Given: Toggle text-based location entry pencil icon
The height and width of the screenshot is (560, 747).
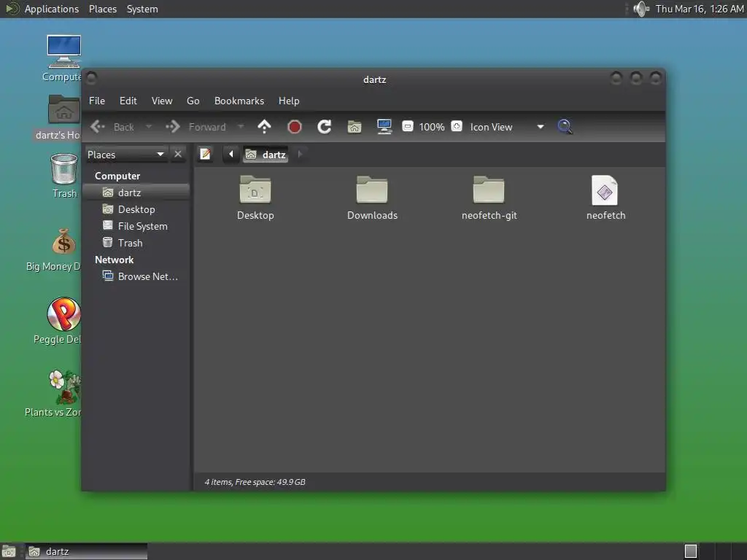Looking at the screenshot, I should click(x=205, y=155).
